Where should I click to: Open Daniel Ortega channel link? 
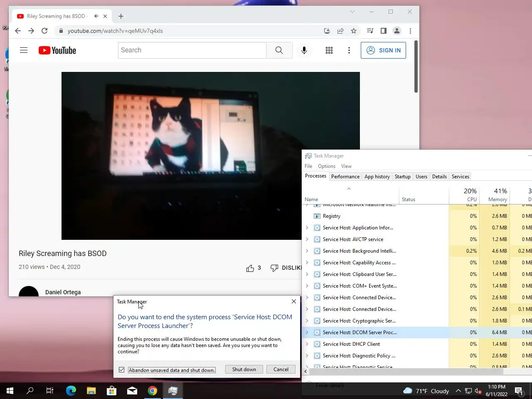(x=63, y=292)
